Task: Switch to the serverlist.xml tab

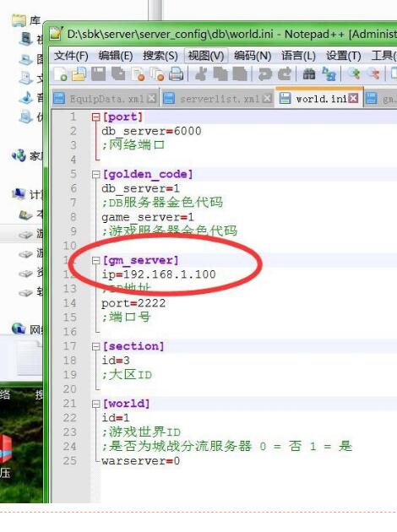Action: [220, 99]
